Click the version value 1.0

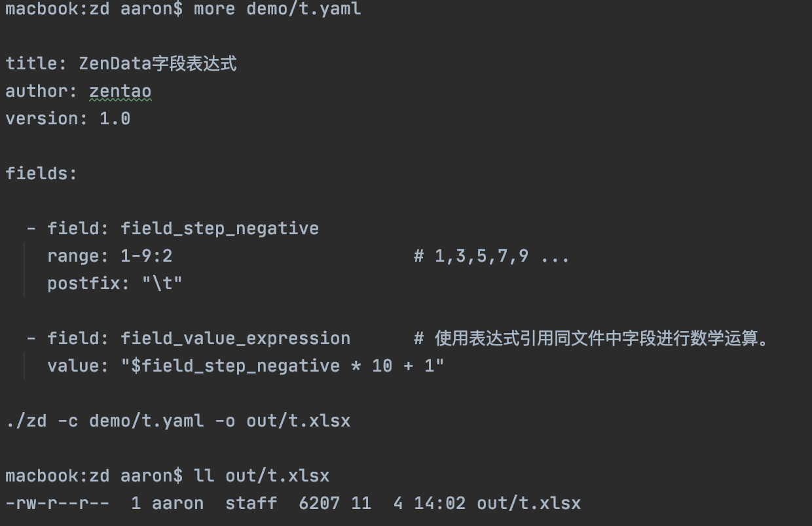pyautogui.click(x=115, y=118)
